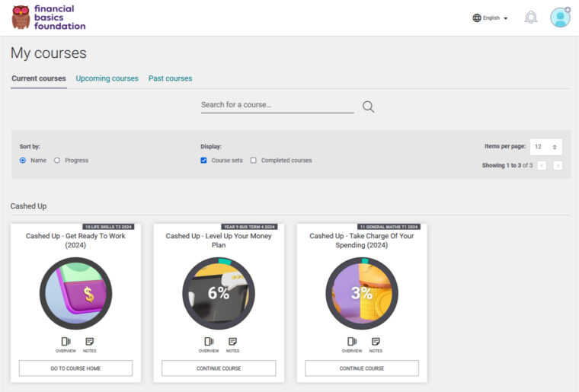This screenshot has height=392, width=579.
Task: Click the Go To Course Home button
Action: [75, 368]
